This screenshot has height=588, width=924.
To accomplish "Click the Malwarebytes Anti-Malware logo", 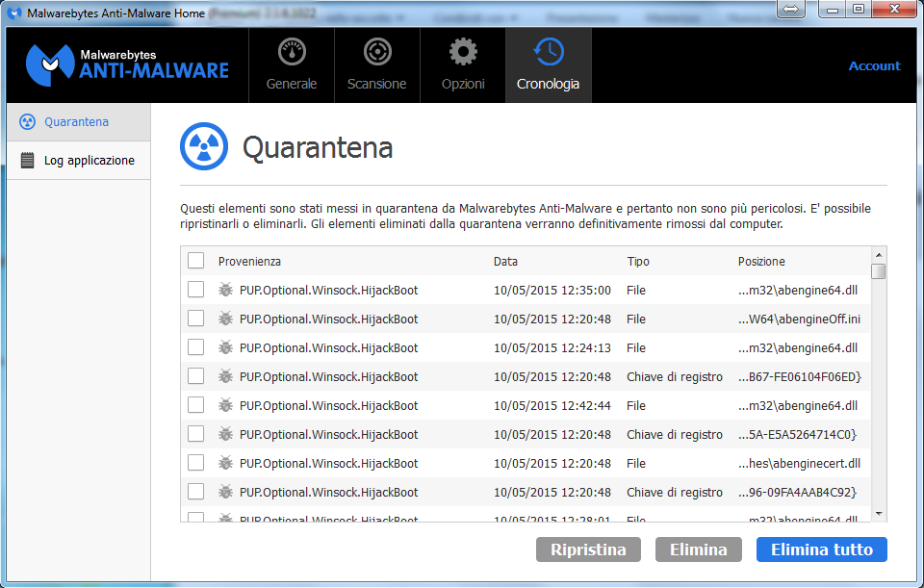I will (x=127, y=65).
